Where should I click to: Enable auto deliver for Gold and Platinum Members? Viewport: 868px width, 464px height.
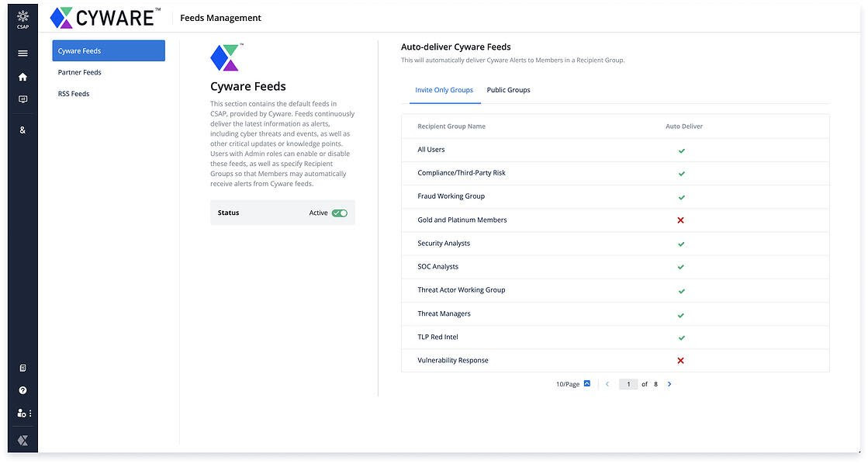pos(680,220)
